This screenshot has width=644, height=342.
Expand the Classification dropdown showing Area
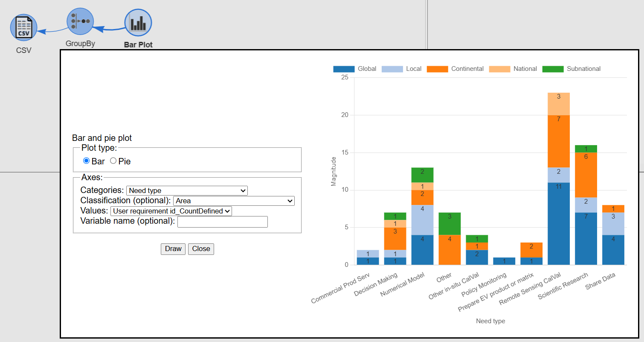234,201
